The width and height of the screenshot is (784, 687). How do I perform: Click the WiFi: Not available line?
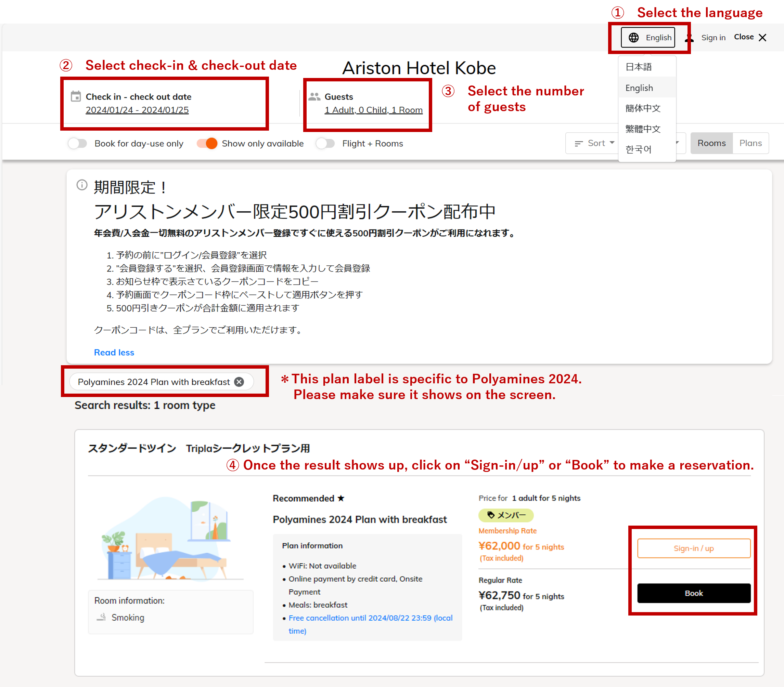click(322, 566)
